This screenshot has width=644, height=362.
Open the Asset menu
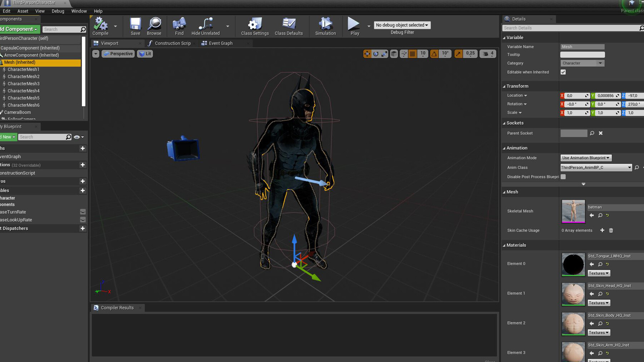pyautogui.click(x=23, y=11)
